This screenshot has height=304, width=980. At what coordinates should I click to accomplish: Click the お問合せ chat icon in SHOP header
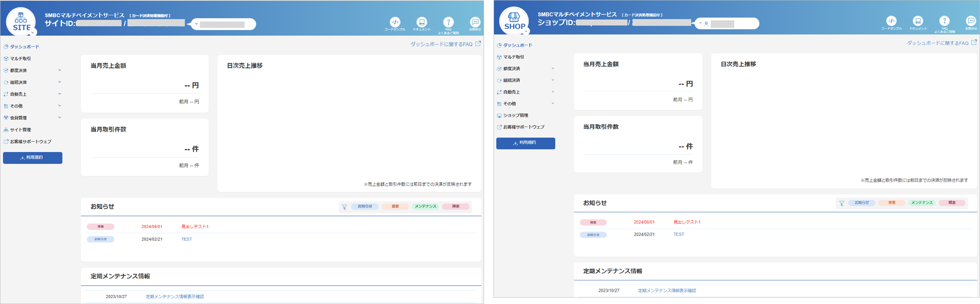tap(971, 23)
